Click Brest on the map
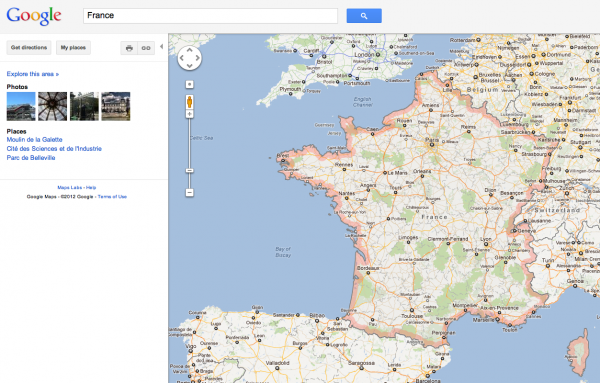Screen dimensions: 600x383 click(x=283, y=156)
